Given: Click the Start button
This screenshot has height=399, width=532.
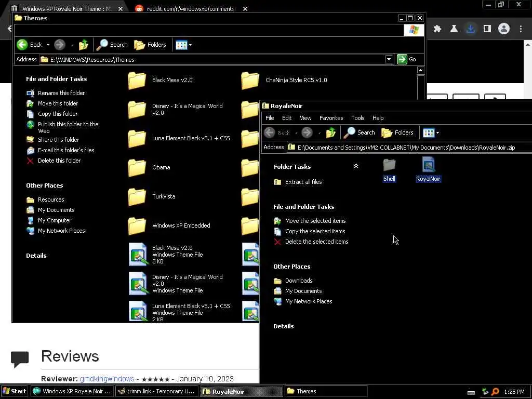Looking at the screenshot, I should coord(14,391).
